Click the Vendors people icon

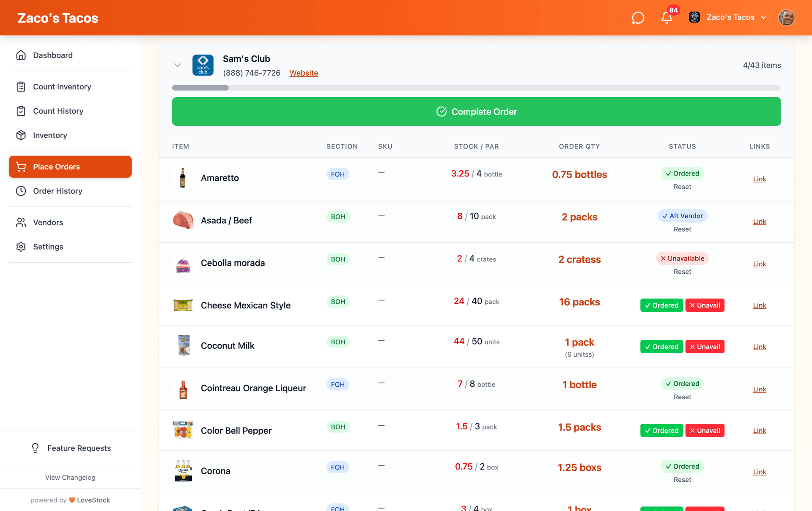21,223
